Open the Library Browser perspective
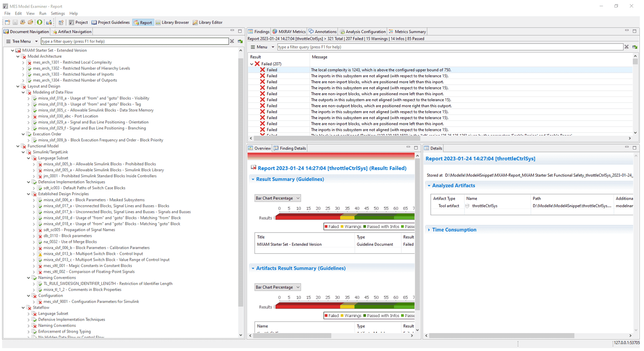Screen dimensions: 644x351 click(172, 23)
